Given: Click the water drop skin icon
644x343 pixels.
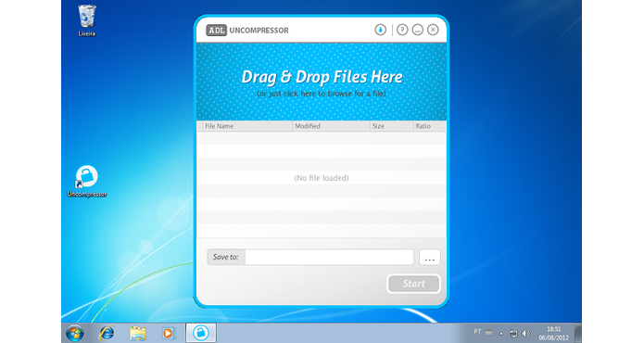Looking at the screenshot, I should (x=380, y=30).
